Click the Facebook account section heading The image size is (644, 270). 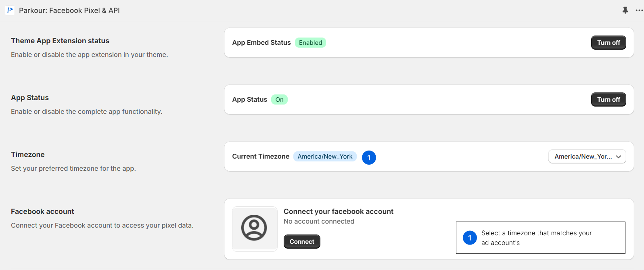coord(42,211)
